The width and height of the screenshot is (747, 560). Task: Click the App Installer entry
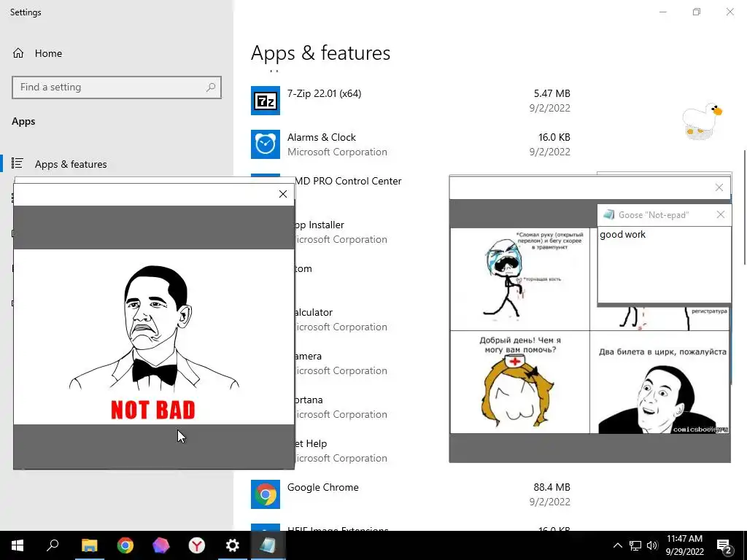click(x=320, y=225)
